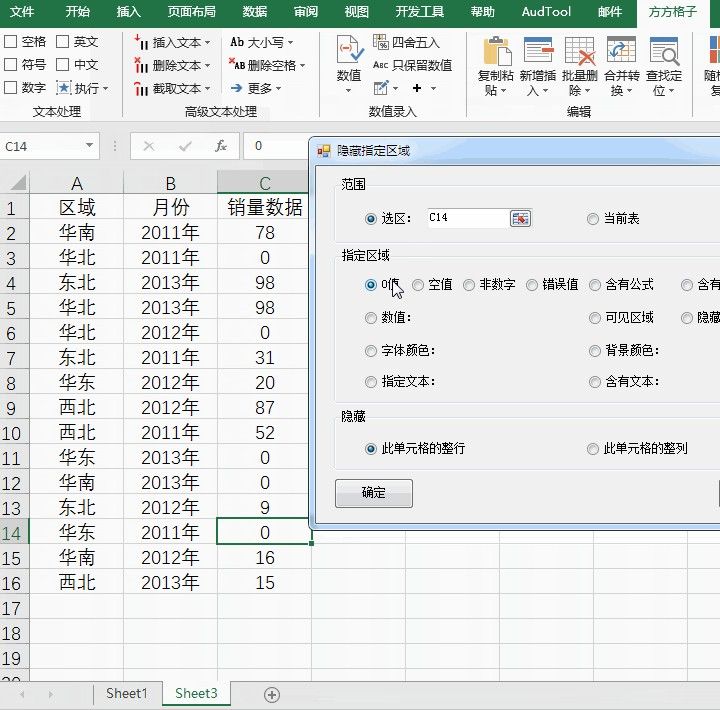Click the formula bar confirm checkmark

pos(185,147)
